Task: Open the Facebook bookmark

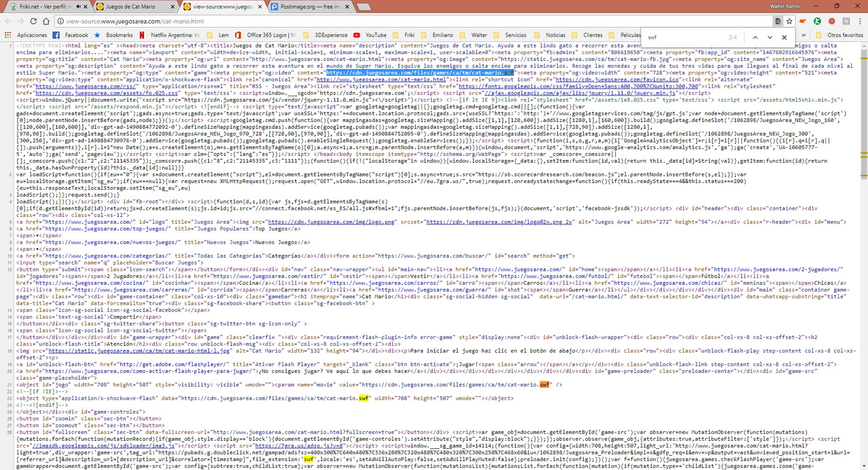Action: (x=71, y=35)
